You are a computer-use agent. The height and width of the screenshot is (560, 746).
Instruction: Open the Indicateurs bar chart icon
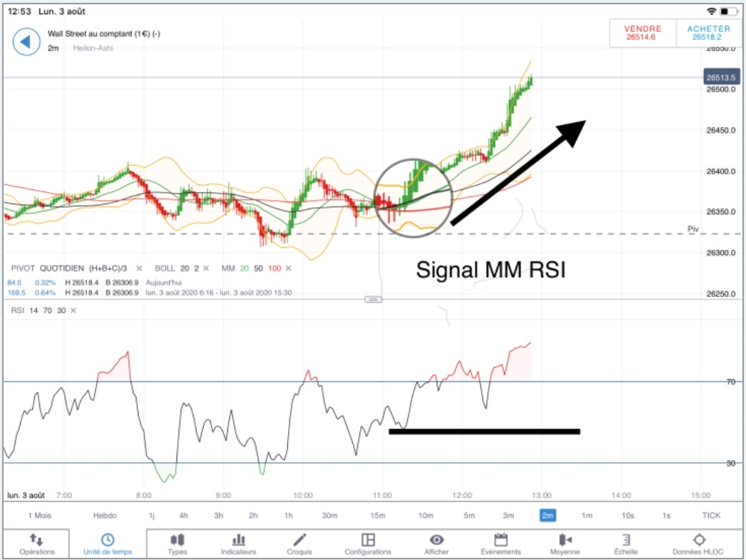pos(239,539)
